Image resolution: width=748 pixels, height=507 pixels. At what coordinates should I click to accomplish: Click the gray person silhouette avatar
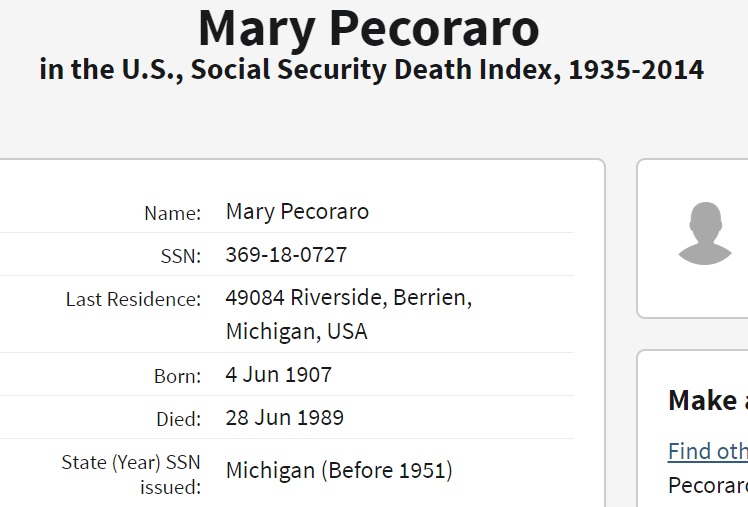point(704,234)
